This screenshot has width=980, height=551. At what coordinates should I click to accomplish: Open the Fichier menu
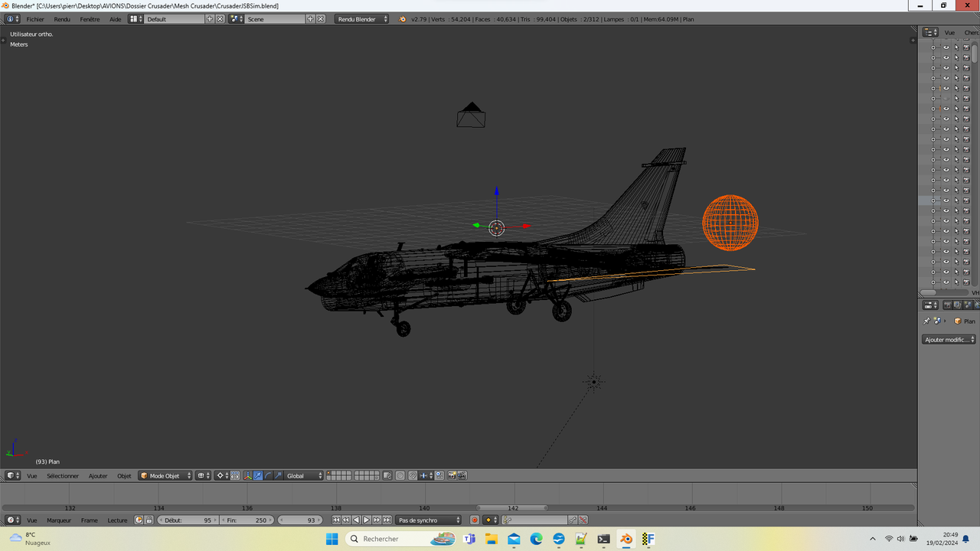[35, 18]
